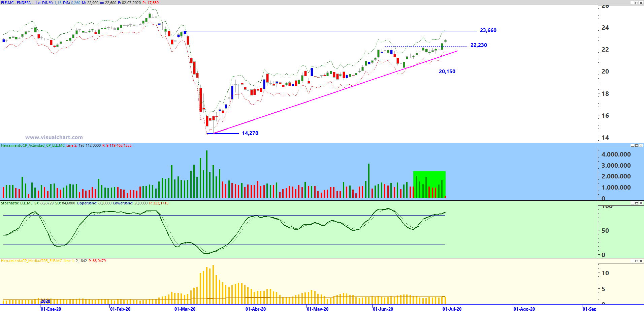
Task: Click the 20,150 support price label
Action: click(447, 72)
